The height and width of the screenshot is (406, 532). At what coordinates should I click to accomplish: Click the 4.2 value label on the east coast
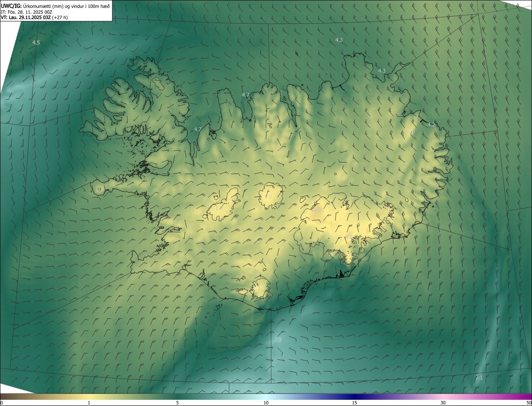[431, 125]
